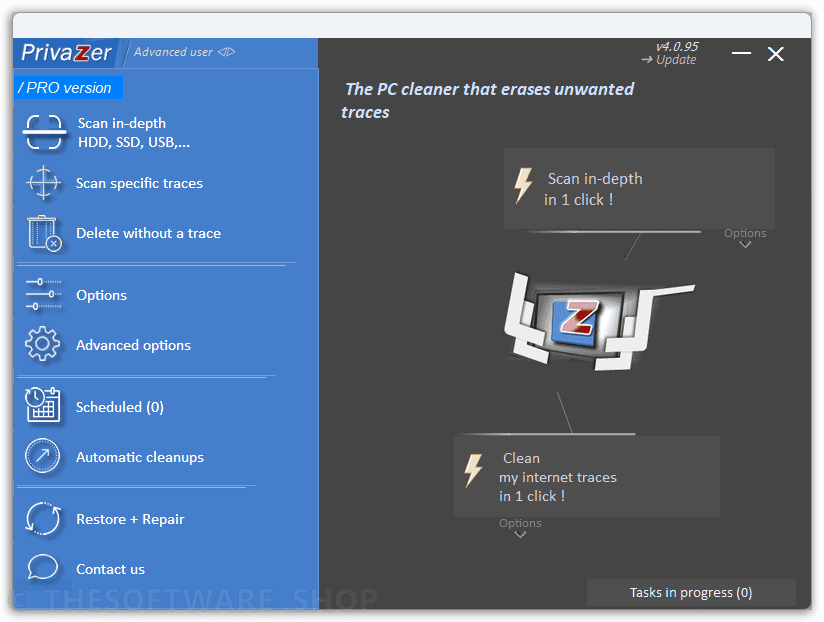Expand Options under Clean internet traces card
This screenshot has width=824, height=622.
(520, 528)
